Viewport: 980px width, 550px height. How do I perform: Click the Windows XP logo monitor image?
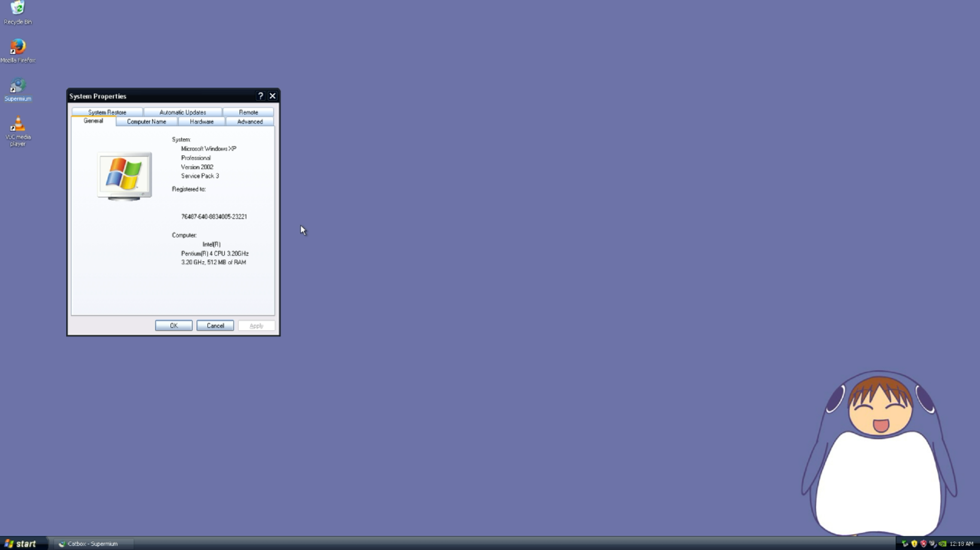tap(125, 176)
